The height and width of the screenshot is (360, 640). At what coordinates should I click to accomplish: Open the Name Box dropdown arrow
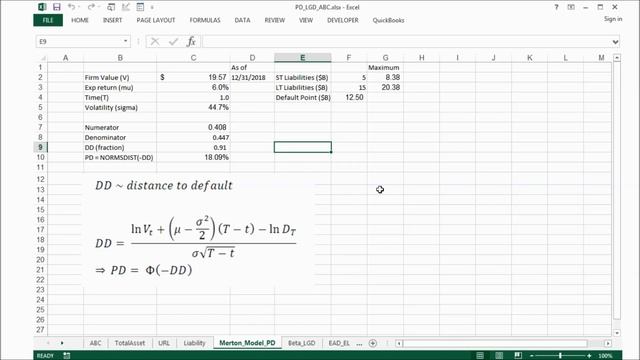point(125,41)
